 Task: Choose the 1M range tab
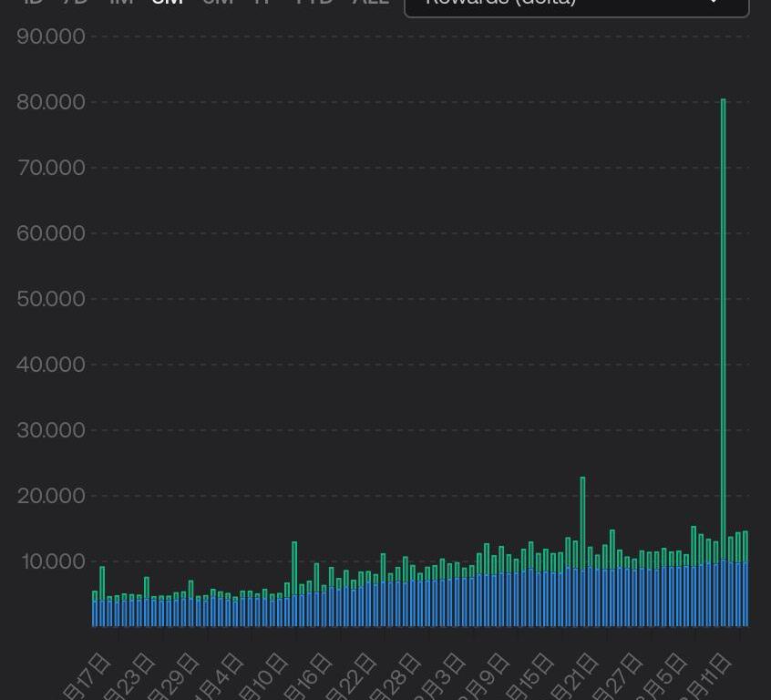[x=121, y=3]
